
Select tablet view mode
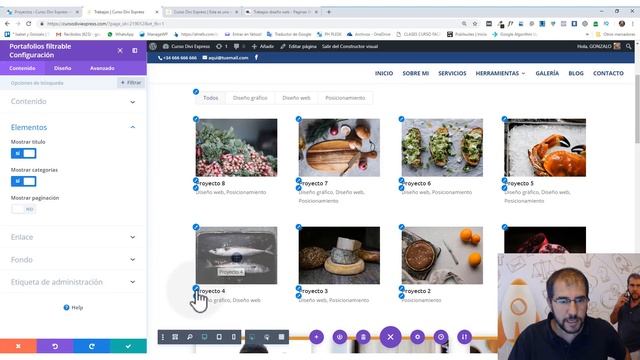click(219, 337)
